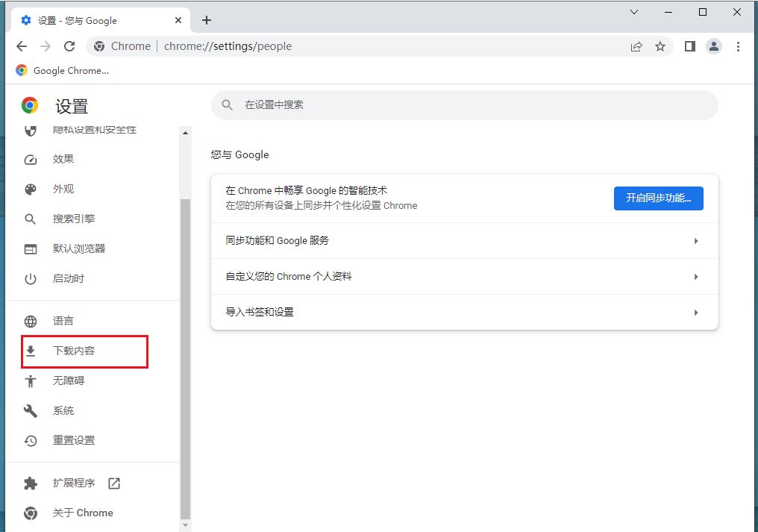The width and height of the screenshot is (758, 532).
Task: Toggle the browser side panel icon
Action: point(690,46)
